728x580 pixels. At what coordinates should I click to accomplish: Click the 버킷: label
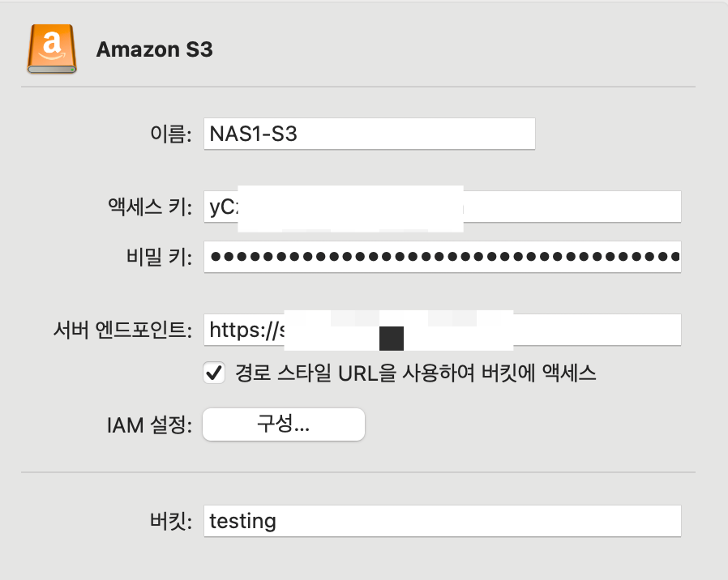tap(170, 521)
